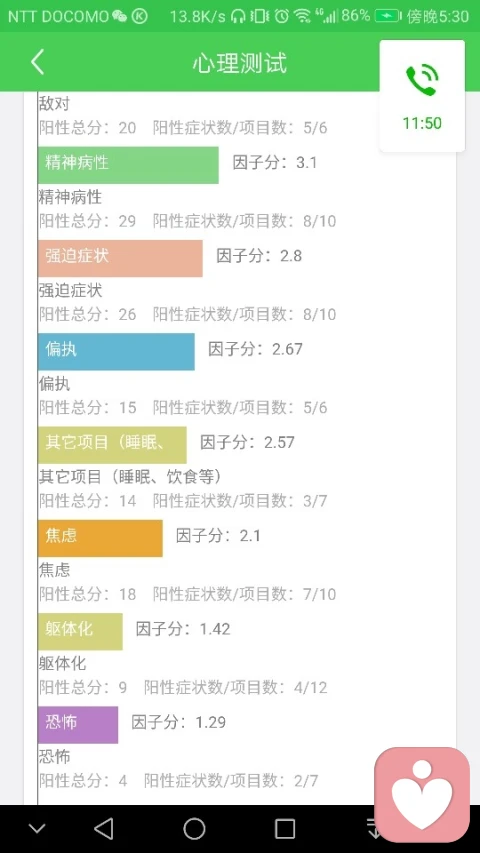The width and height of the screenshot is (480, 853).
Task: Hide navigation bar with down chevron
Action: (37, 829)
